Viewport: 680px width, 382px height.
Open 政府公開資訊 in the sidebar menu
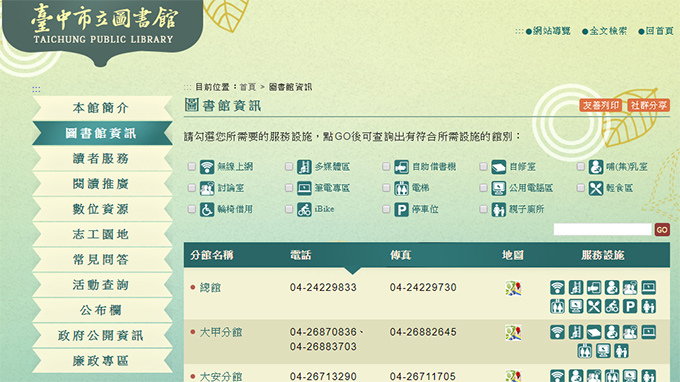pos(102,336)
